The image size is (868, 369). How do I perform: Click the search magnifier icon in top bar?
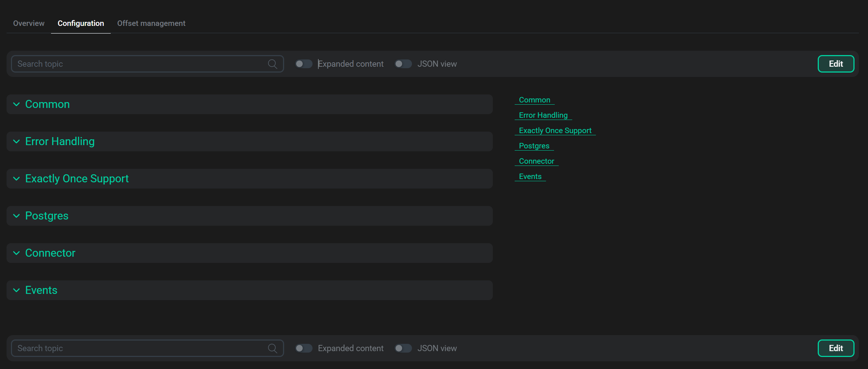[273, 63]
